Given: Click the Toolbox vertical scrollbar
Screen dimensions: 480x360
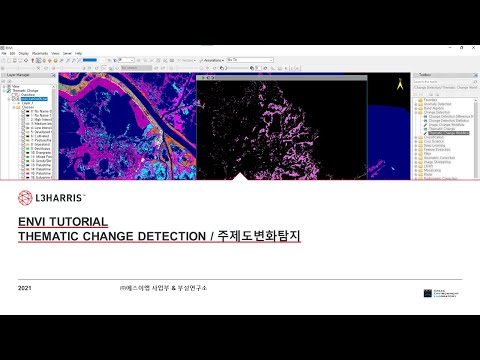Looking at the screenshot, I should [476, 138].
